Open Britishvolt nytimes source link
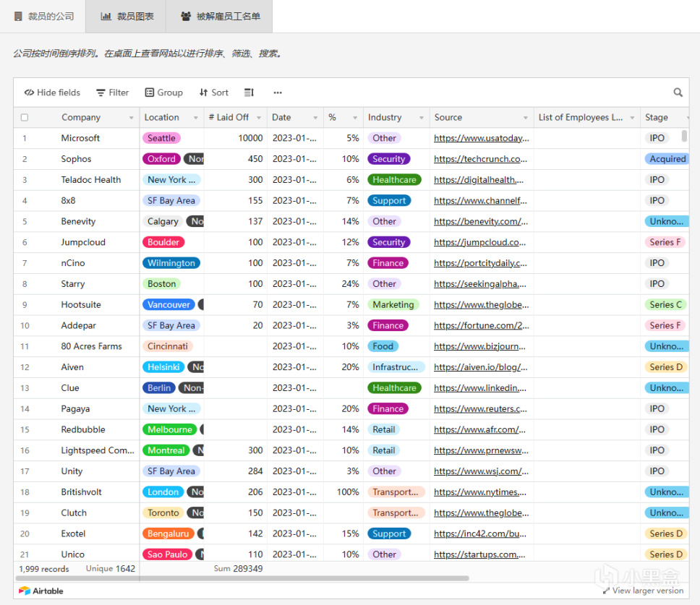This screenshot has height=605, width=700. (x=480, y=492)
